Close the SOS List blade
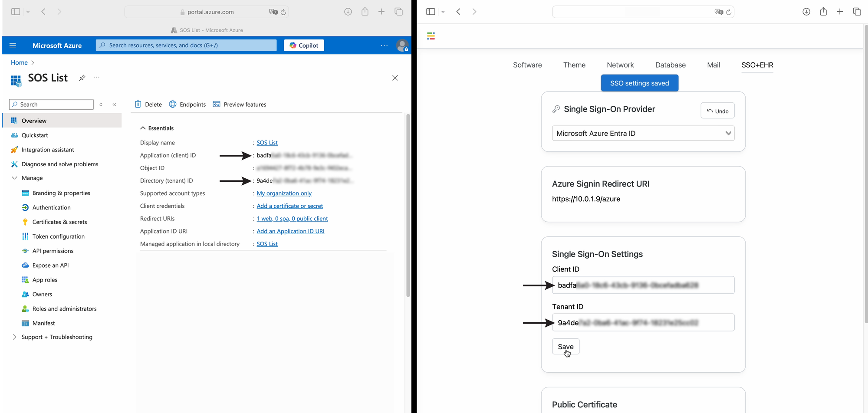The height and width of the screenshot is (413, 868). pyautogui.click(x=395, y=78)
